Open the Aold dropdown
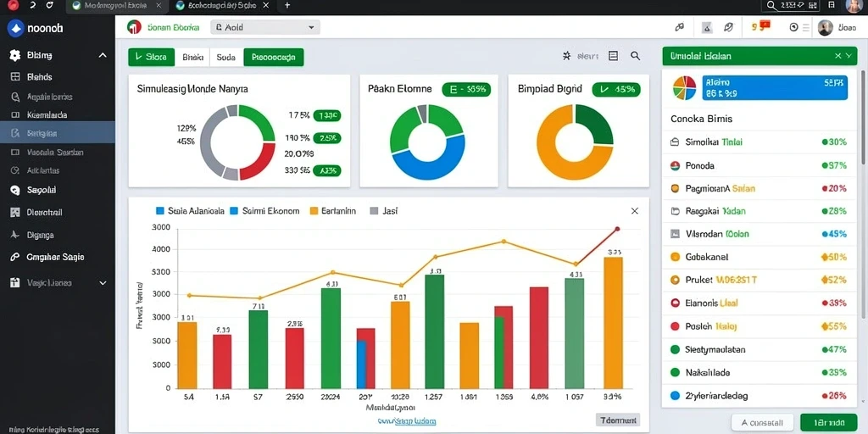868x434 pixels. (x=265, y=27)
